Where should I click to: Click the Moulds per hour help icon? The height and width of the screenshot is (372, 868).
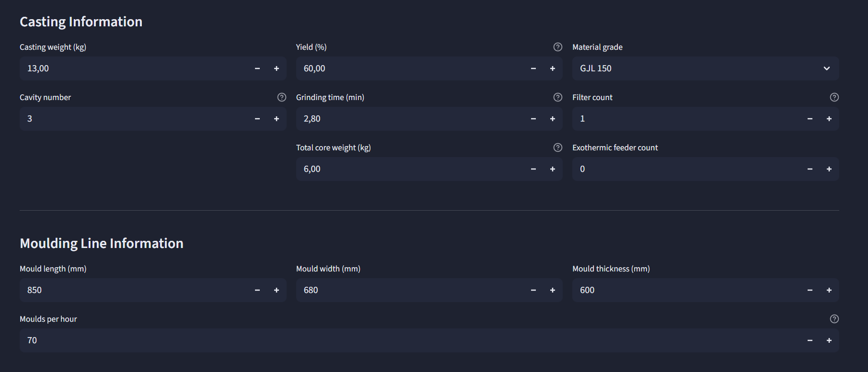(x=834, y=319)
